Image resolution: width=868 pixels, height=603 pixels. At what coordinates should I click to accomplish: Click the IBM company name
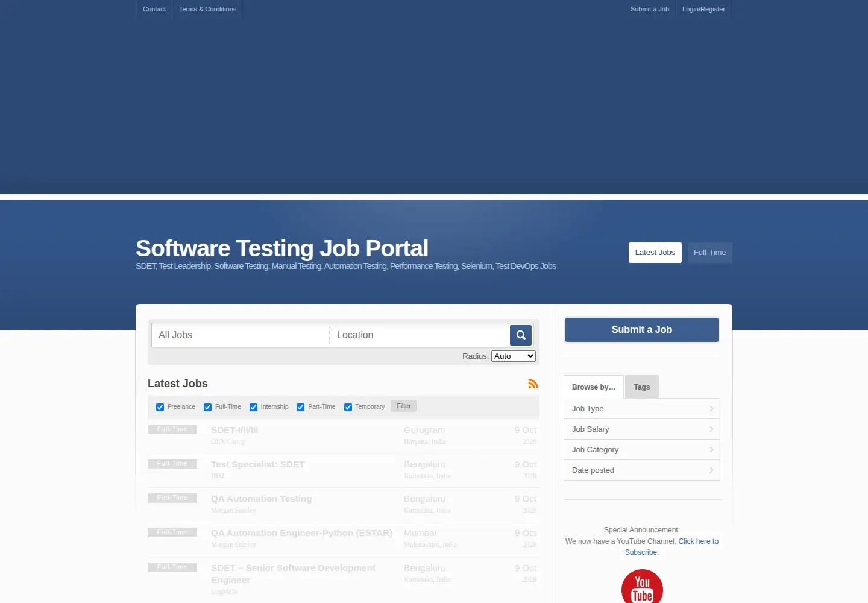(x=218, y=476)
